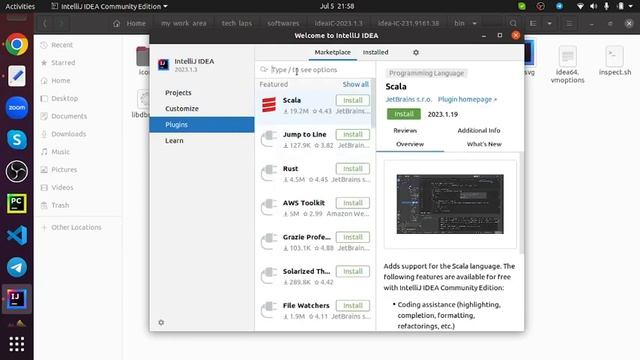Select the Overview tab
This screenshot has width=640, height=360.
(410, 144)
